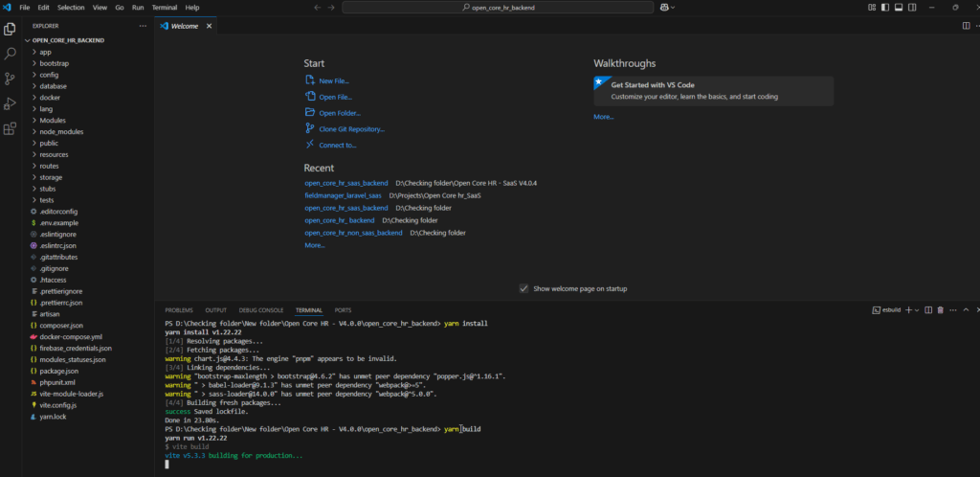The image size is (980, 477).
Task: Open the Selection menu
Action: click(71, 8)
